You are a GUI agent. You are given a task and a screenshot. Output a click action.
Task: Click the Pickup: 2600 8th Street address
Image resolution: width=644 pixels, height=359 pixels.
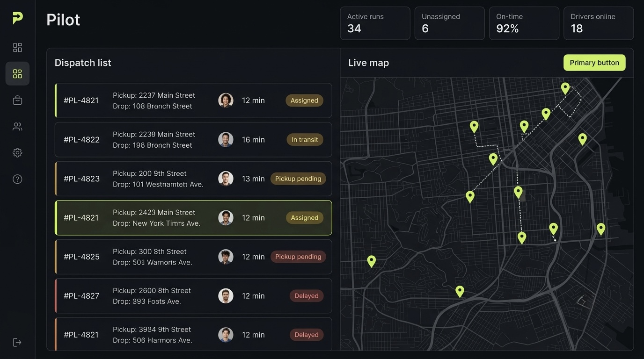(152, 290)
